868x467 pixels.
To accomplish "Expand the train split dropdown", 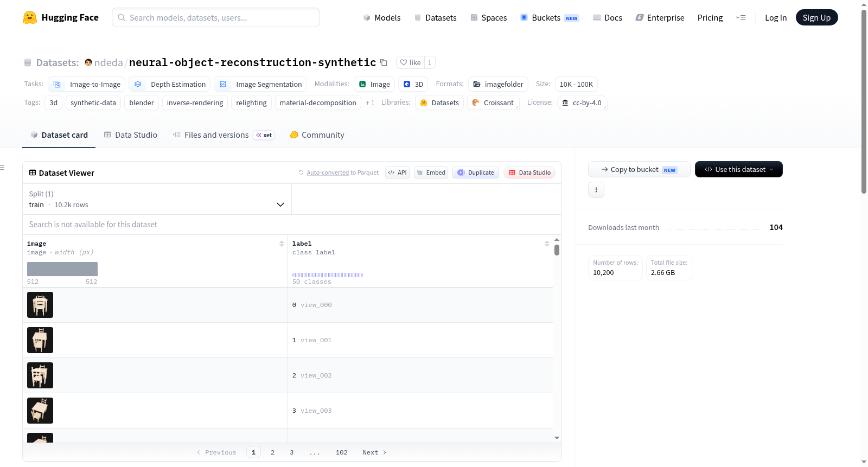I will point(157,199).
